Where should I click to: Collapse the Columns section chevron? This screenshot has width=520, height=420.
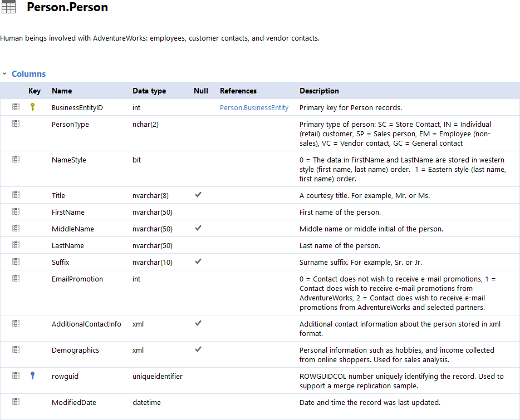pos(5,73)
